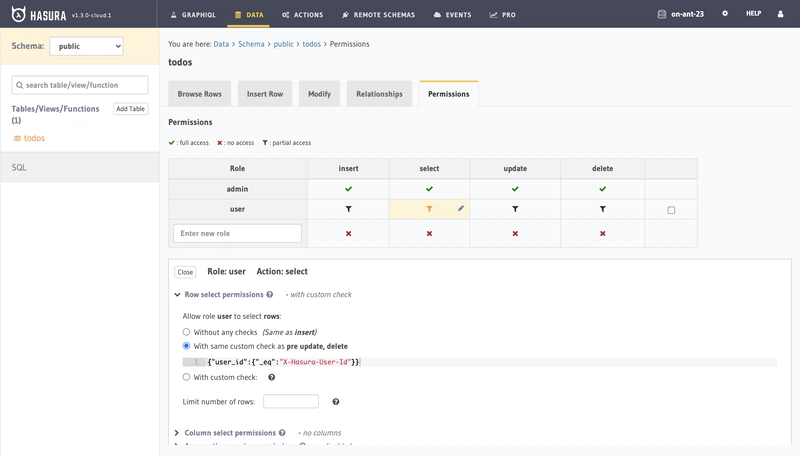Collapse the Row select permissions section
The width and height of the screenshot is (800, 456).
[x=177, y=294]
